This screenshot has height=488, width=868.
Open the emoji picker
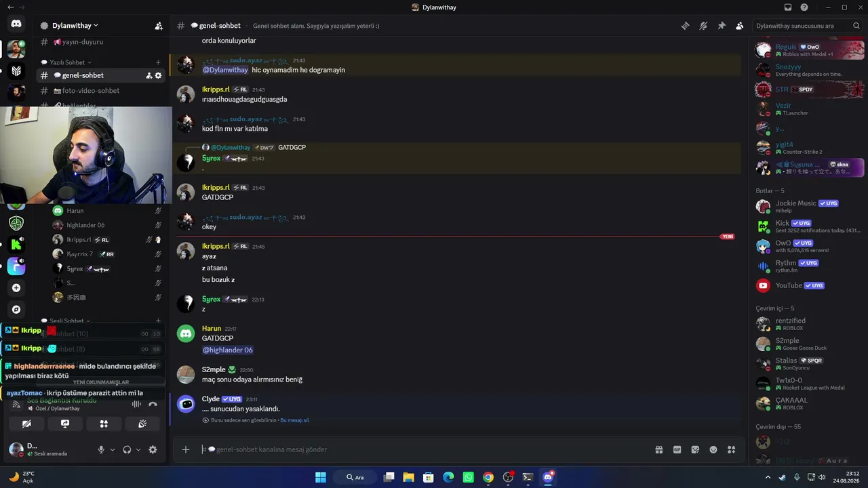(x=713, y=449)
